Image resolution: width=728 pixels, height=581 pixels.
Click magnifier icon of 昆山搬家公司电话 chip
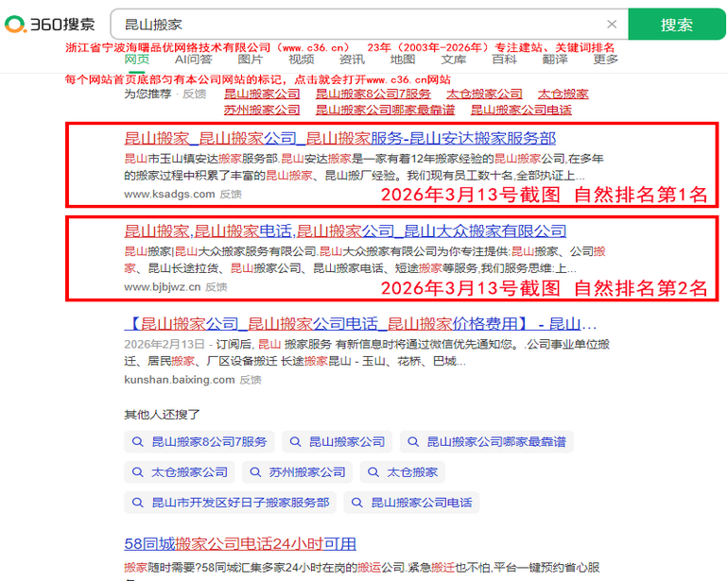point(357,503)
